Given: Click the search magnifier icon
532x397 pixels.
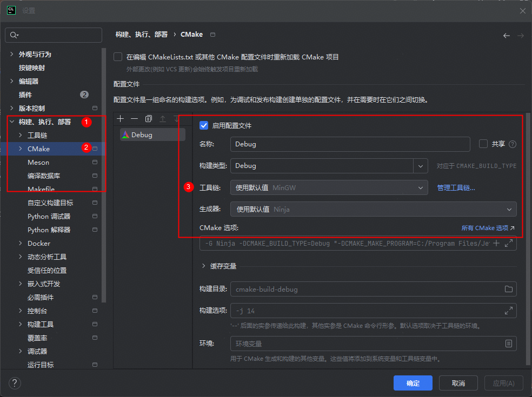Looking at the screenshot, I should tap(14, 35).
